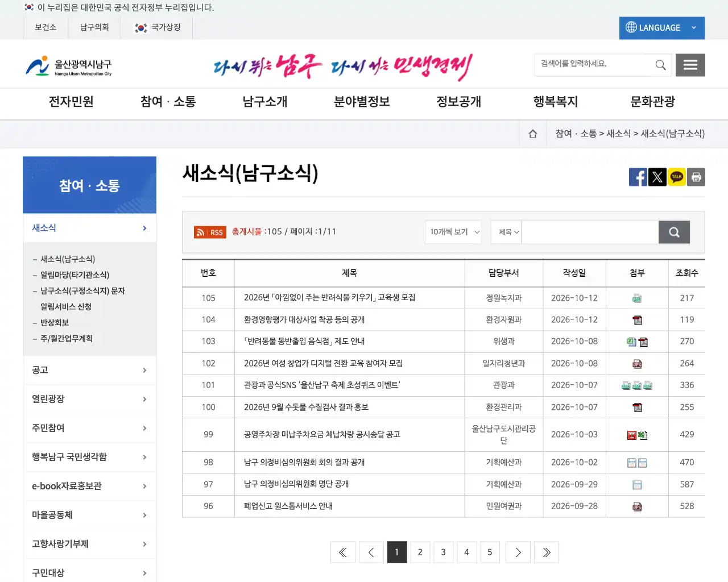Download attachment for post 97
Screen dimensions: 728x582
click(x=637, y=485)
